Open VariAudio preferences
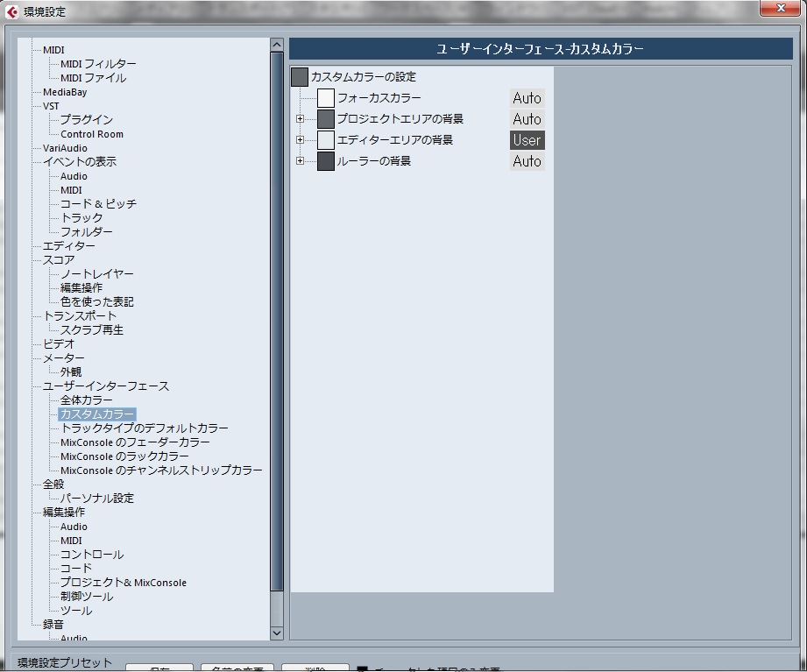This screenshot has height=672, width=807. point(65,148)
